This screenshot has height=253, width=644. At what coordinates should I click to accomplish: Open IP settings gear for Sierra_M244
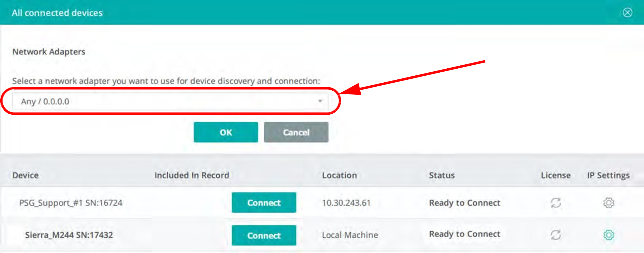click(608, 235)
